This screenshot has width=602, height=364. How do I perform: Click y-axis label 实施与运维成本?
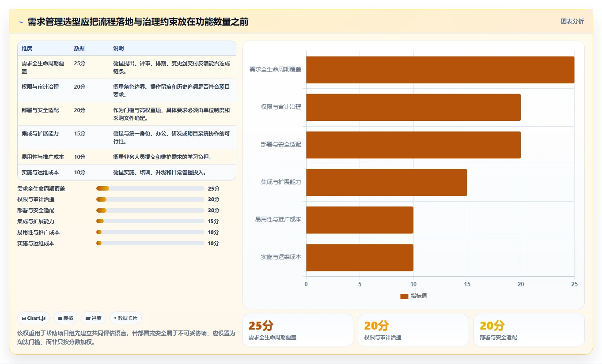click(x=281, y=257)
